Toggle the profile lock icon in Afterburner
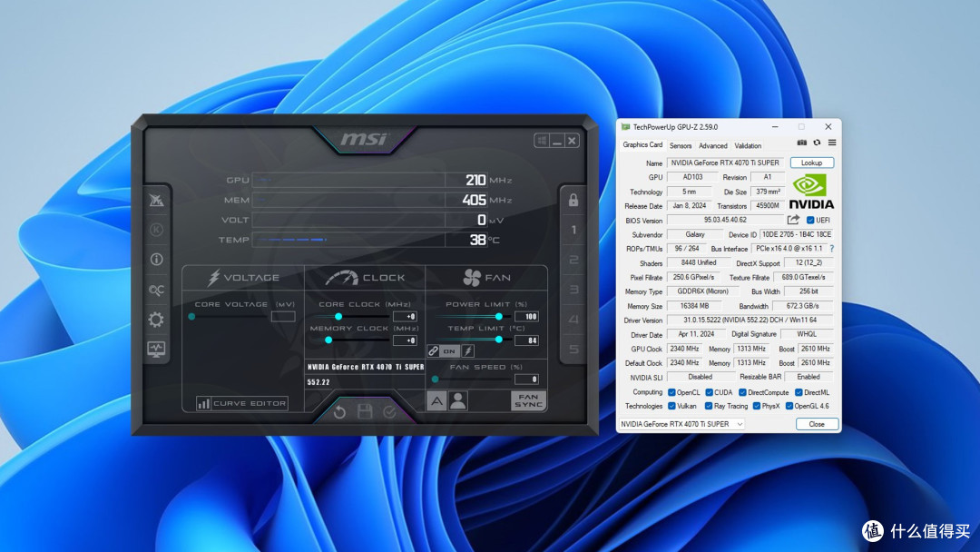Screen dimensions: 980x552 point(573,200)
